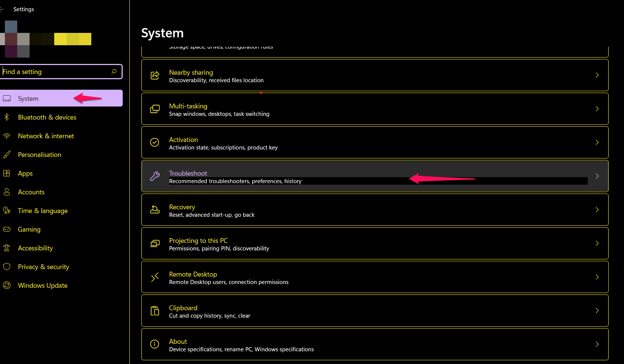Click the Windows Update icon

(7, 285)
